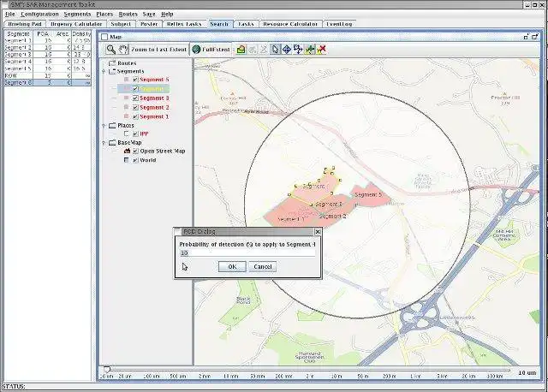Toggle the Open Street Map layer checkbox
The image size is (548, 392).
click(135, 151)
